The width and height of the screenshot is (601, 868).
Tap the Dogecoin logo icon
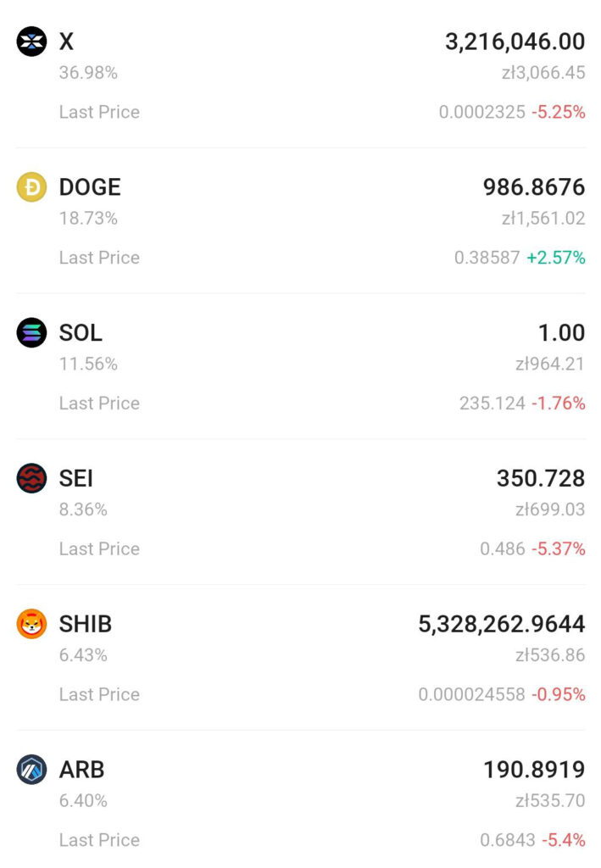coord(31,187)
